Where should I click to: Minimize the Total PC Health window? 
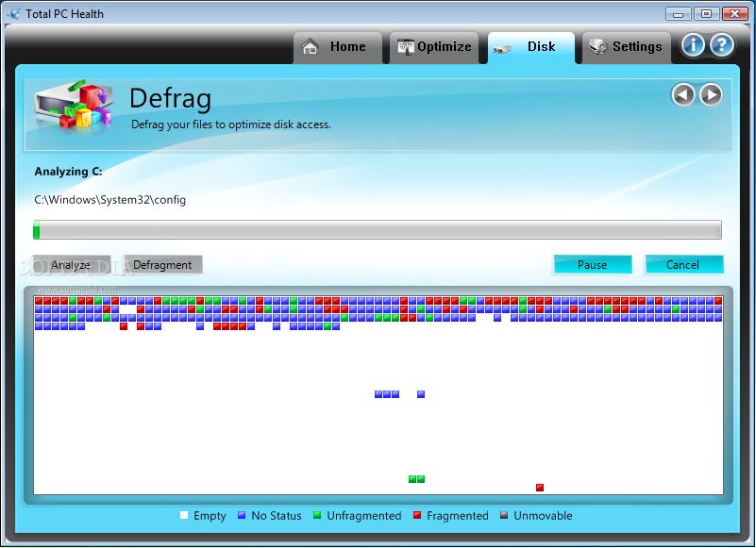[x=678, y=13]
